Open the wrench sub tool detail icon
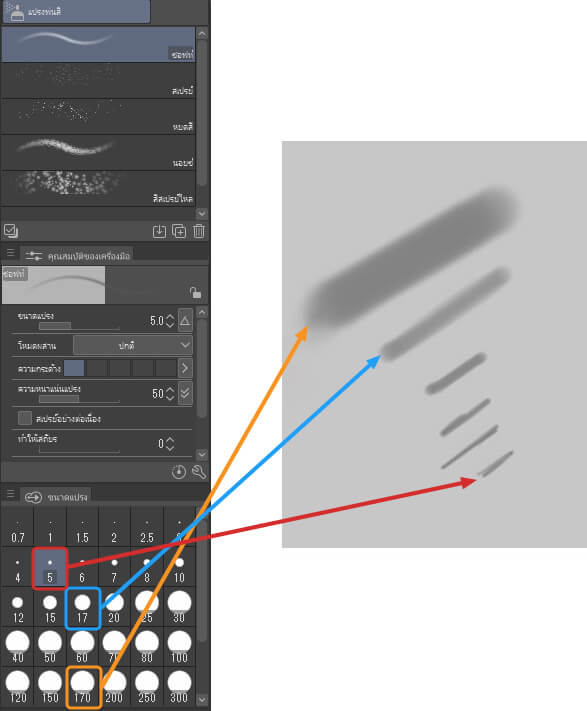Viewport: 587px width, 711px height. (199, 472)
